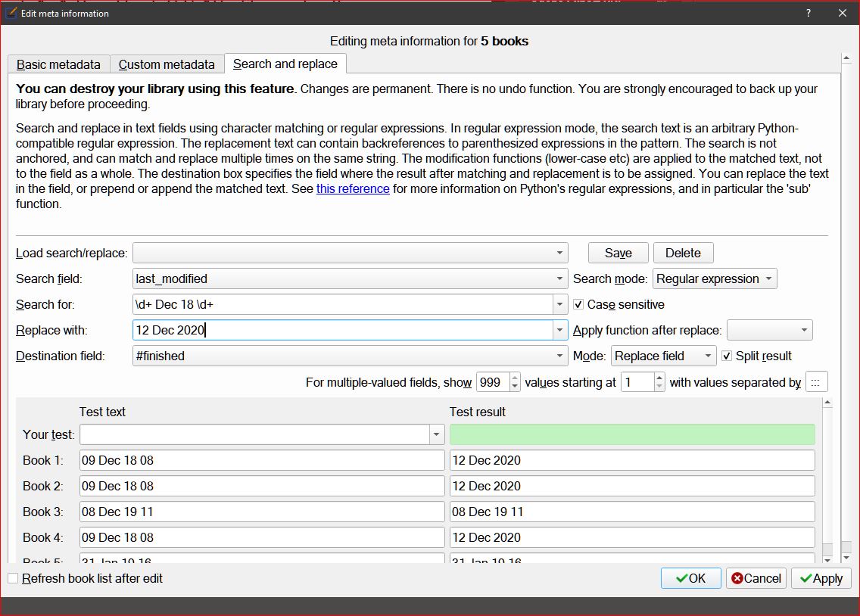Screen dimensions: 860x616
Task: Toggle the Case sensitive checkbox
Action: point(578,304)
